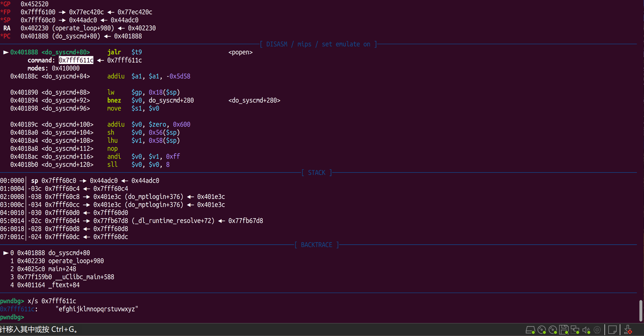
Task: Open the message log note icon
Action: tap(612, 330)
